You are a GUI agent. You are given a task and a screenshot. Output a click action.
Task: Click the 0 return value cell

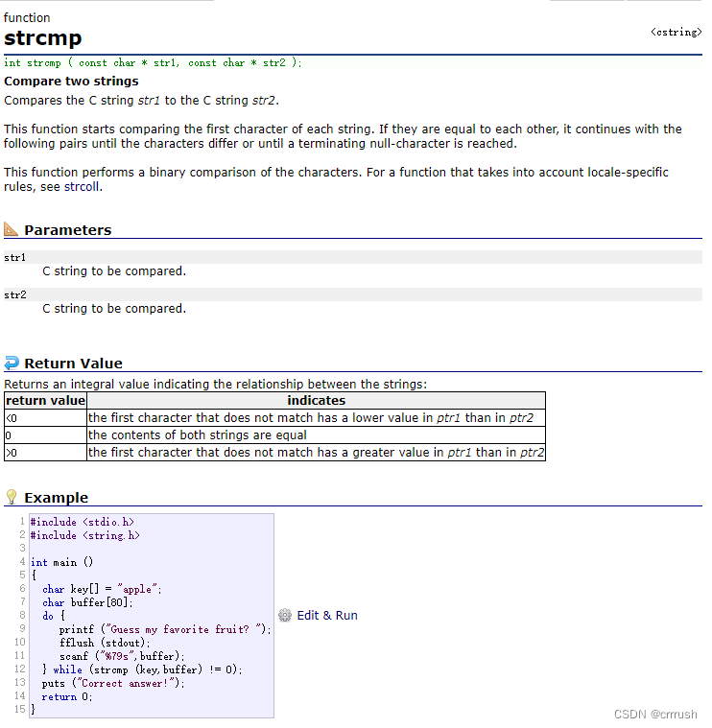pos(45,435)
